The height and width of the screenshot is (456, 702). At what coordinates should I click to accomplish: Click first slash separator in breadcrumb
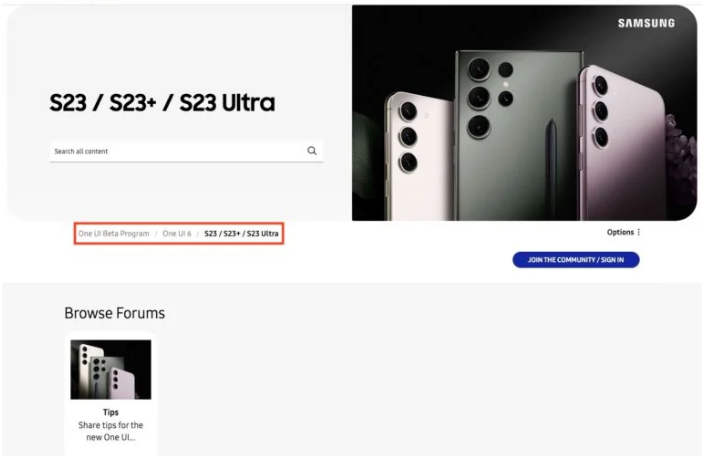point(156,234)
